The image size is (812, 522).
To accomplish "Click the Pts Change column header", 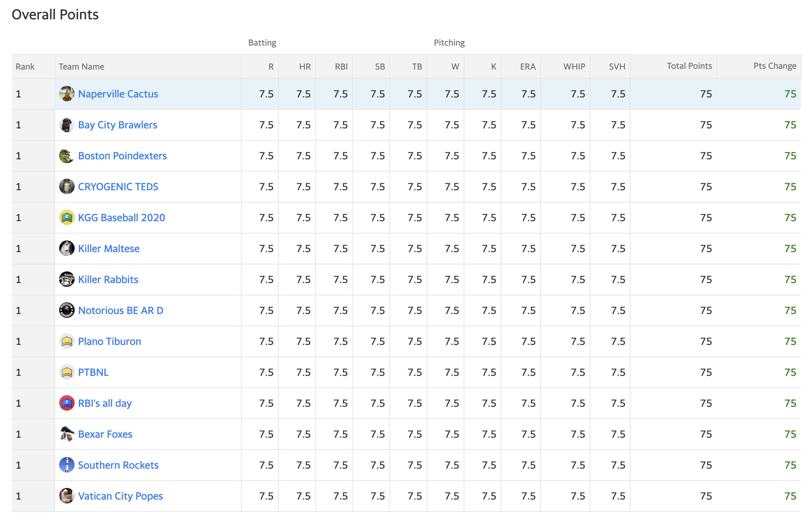I will click(x=775, y=66).
